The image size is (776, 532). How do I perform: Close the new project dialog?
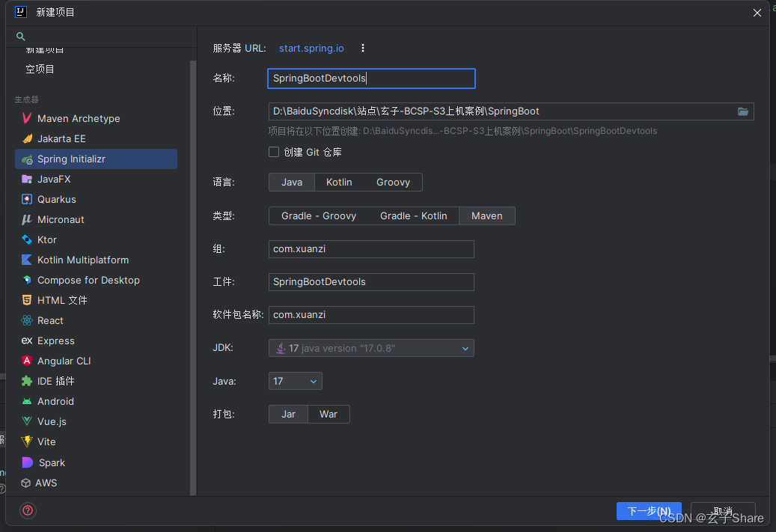click(x=757, y=13)
